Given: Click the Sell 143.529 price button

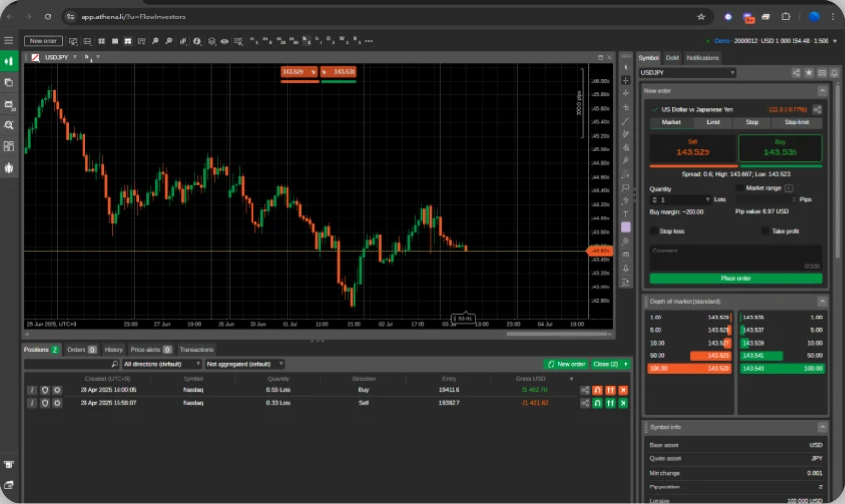Looking at the screenshot, I should 693,148.
